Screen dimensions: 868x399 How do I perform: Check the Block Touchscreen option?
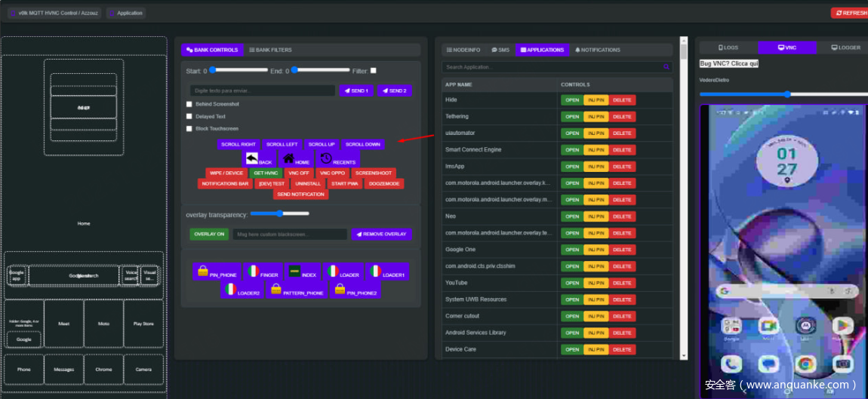pyautogui.click(x=189, y=128)
